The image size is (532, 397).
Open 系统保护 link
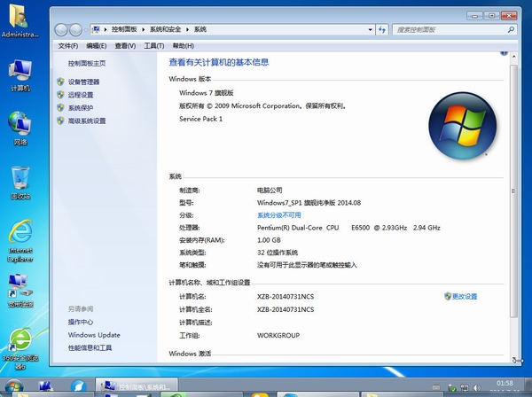point(81,108)
